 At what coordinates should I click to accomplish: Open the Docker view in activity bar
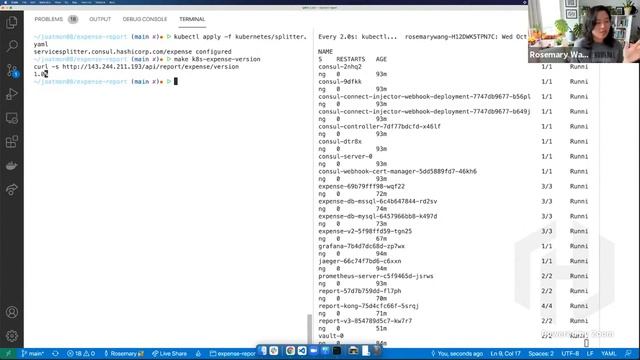point(11,166)
